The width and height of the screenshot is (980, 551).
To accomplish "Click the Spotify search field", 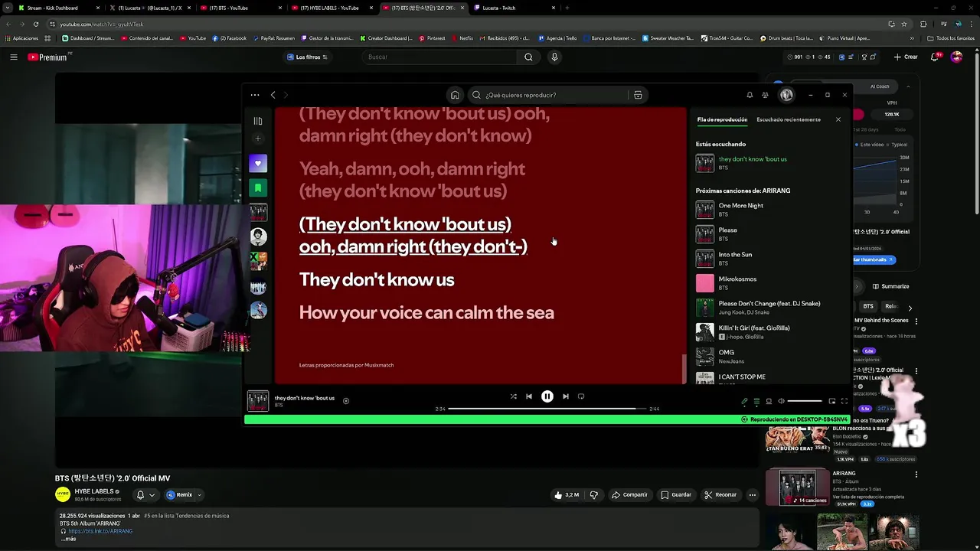I will pos(550,95).
